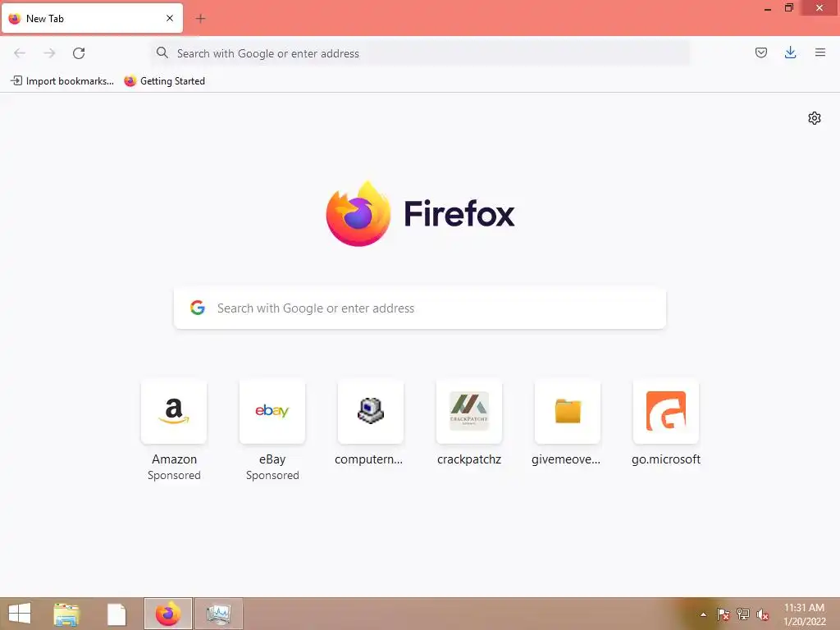840x630 pixels.
Task: Open the clock showing 11:31 AM
Action: tap(804, 614)
